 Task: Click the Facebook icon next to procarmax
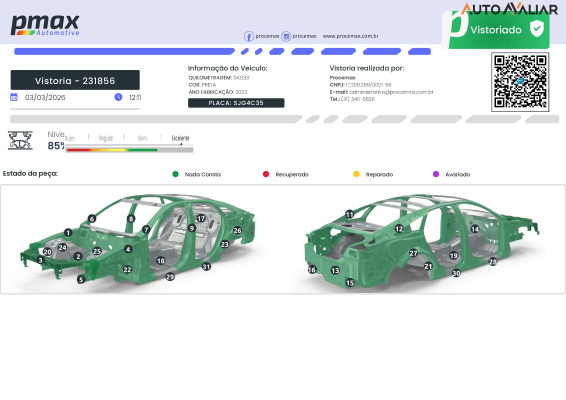(x=249, y=36)
